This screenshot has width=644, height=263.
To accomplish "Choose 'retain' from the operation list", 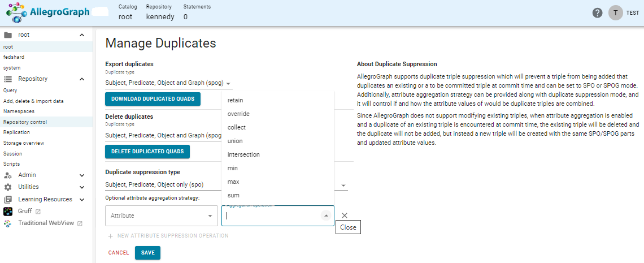I will 236,100.
